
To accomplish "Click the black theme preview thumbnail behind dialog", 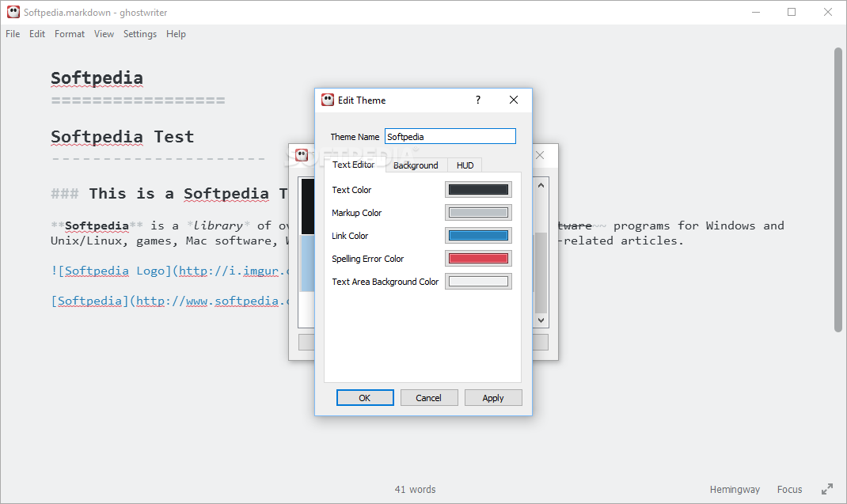I will click(307, 207).
